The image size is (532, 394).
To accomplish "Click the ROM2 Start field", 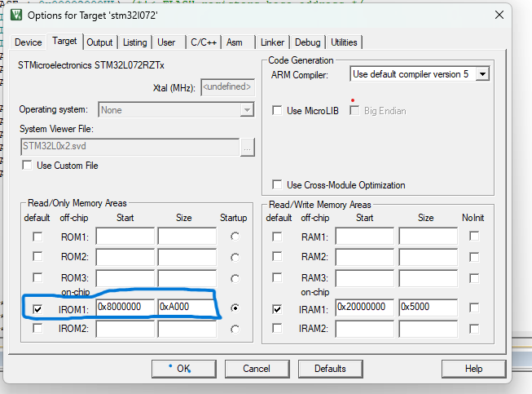I will click(x=125, y=257).
